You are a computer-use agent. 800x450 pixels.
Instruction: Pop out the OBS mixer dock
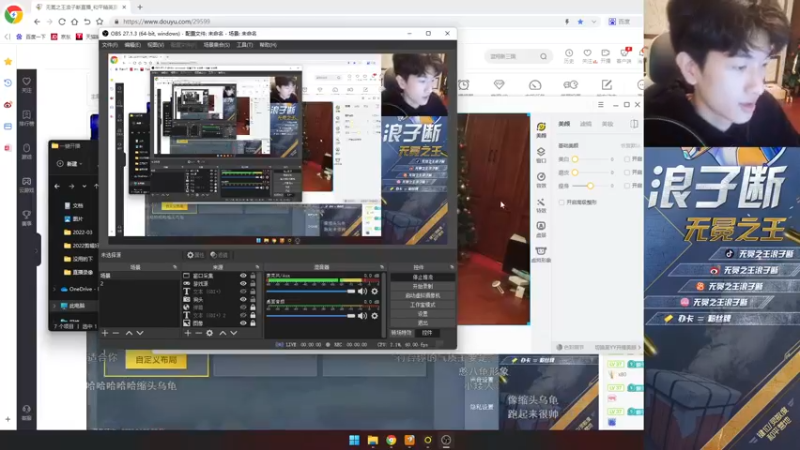[382, 267]
